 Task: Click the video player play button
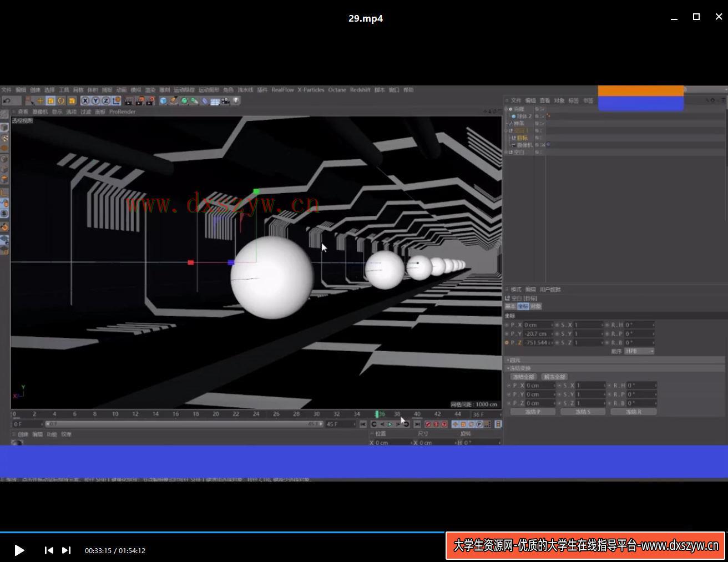coord(19,550)
